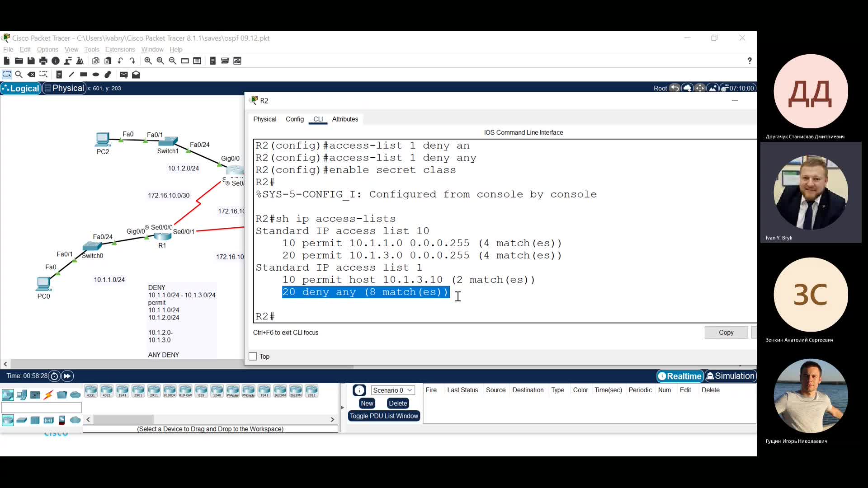
Task: Open the Activity Wizard icon
Action: tap(68, 61)
